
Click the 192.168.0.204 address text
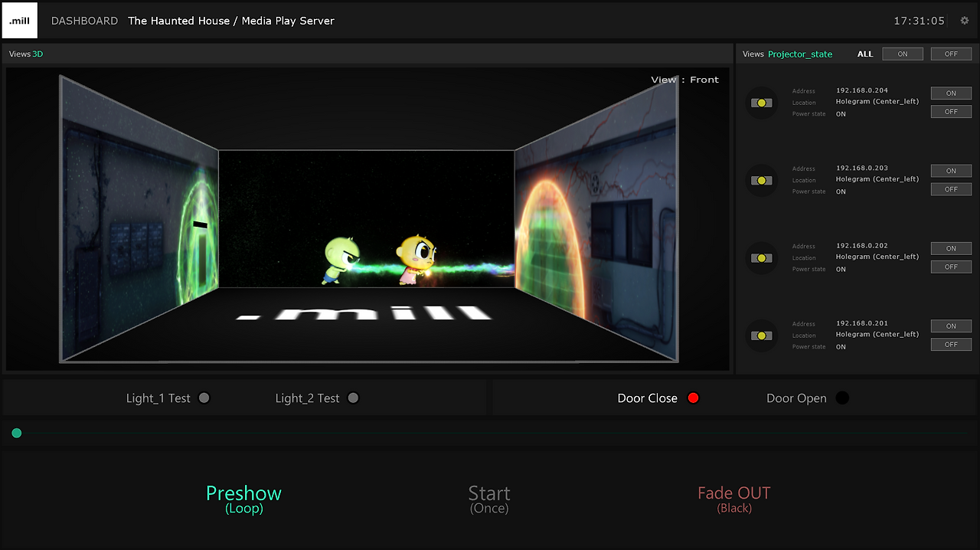coord(862,90)
